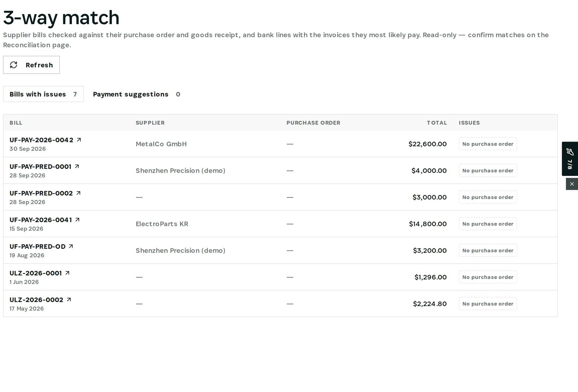
Task: Open external link icon for UF-PAY-2026-0042
Action: [x=79, y=139]
